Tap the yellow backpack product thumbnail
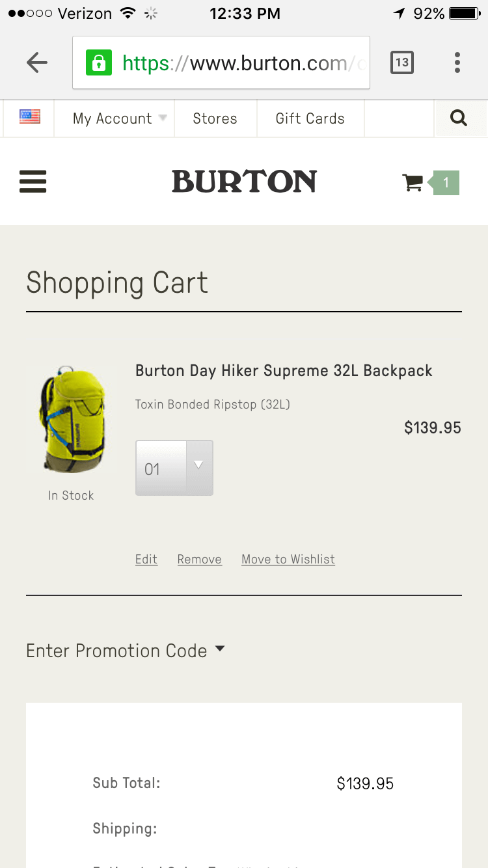Image resolution: width=488 pixels, height=868 pixels. [x=71, y=418]
